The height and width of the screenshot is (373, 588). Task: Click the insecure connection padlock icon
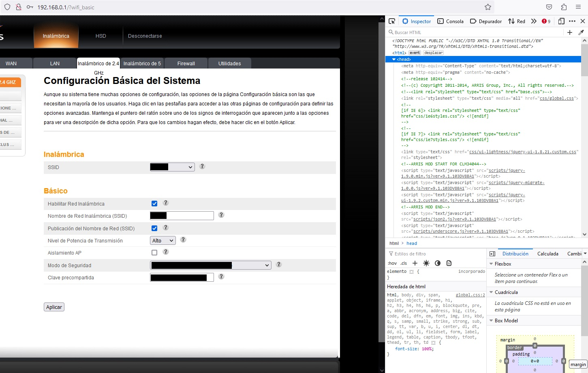(x=19, y=7)
